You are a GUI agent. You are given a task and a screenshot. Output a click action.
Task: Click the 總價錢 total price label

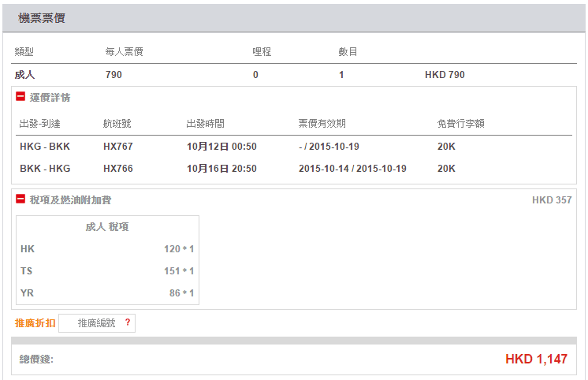pos(36,360)
